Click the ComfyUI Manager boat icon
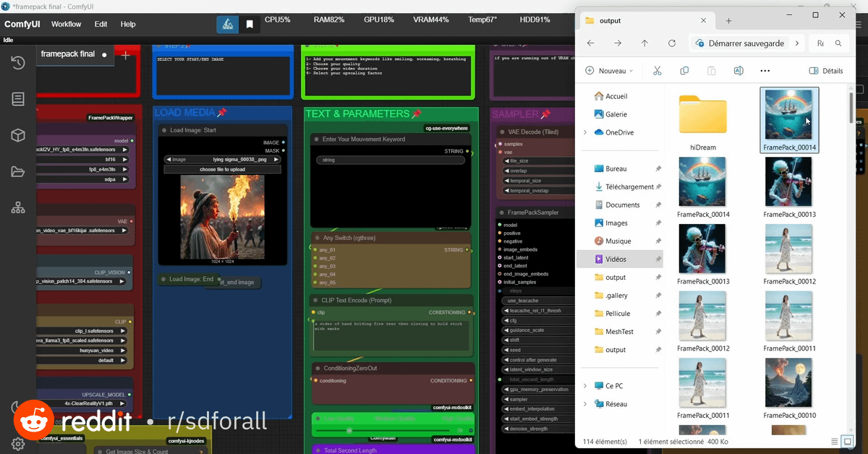This screenshot has height=454, width=868. click(x=228, y=25)
